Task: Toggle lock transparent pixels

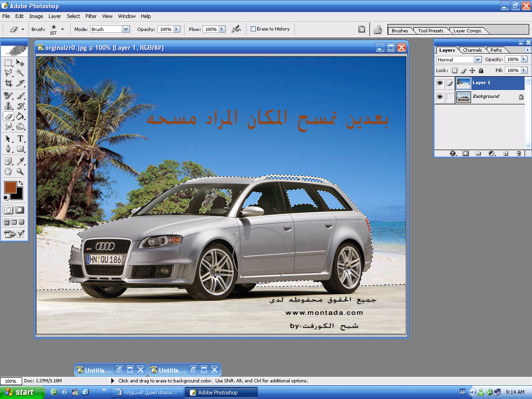Action: [x=454, y=71]
